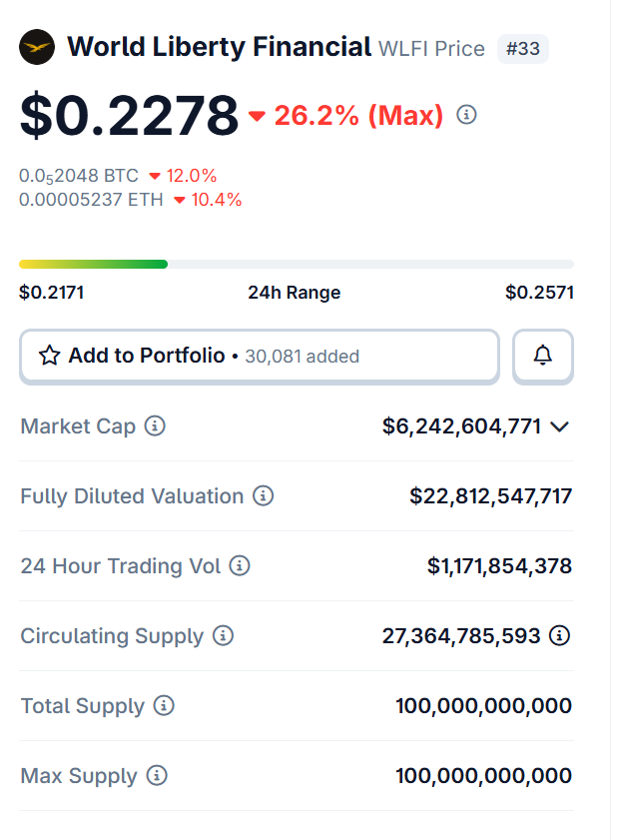Click the $0.2171 range low value
620x840 pixels.
(x=51, y=293)
